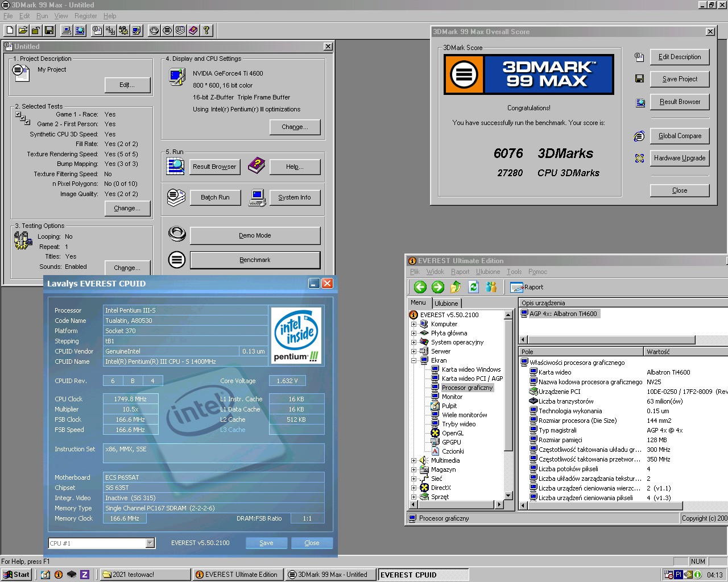Image resolution: width=728 pixels, height=582 pixels.
Task: Click the Batch Run button
Action: 215,197
